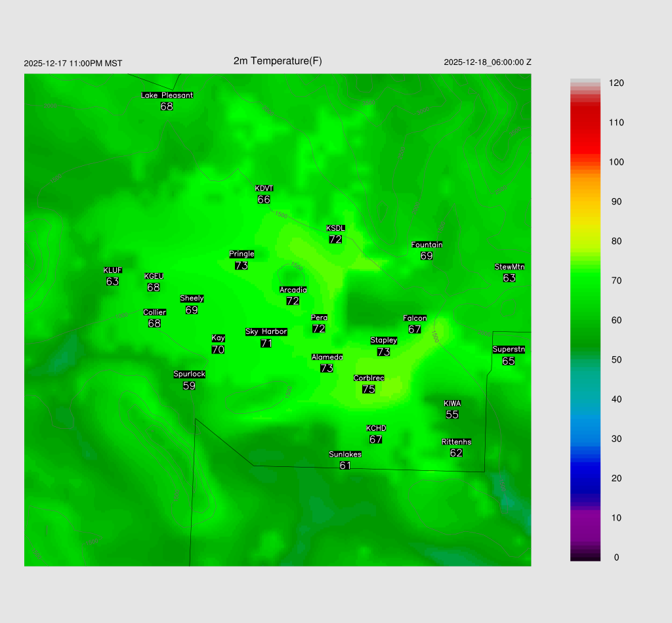Image resolution: width=672 pixels, height=623 pixels.
Task: Click the blue 30 degree colorbar band
Action: (585, 439)
